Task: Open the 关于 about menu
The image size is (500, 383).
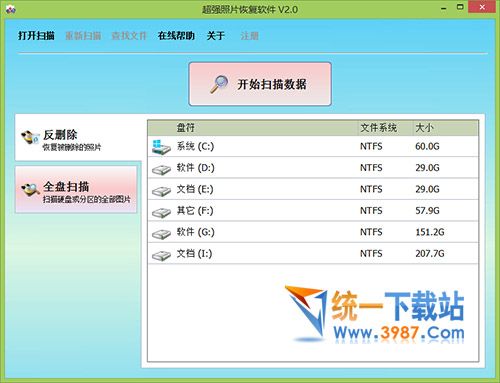Action: (216, 35)
